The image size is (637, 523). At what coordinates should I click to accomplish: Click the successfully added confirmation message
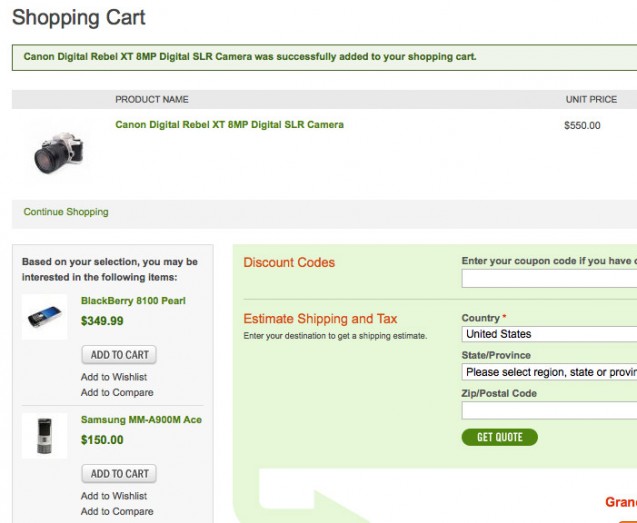point(250,56)
